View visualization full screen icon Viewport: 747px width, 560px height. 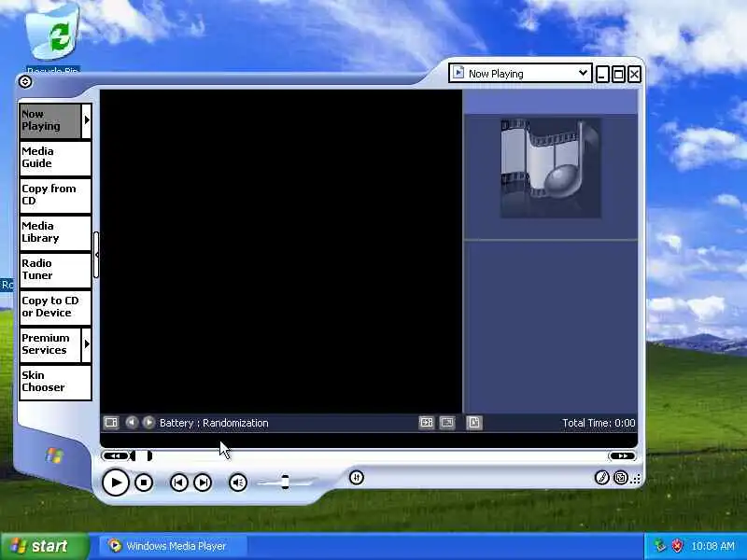[447, 423]
